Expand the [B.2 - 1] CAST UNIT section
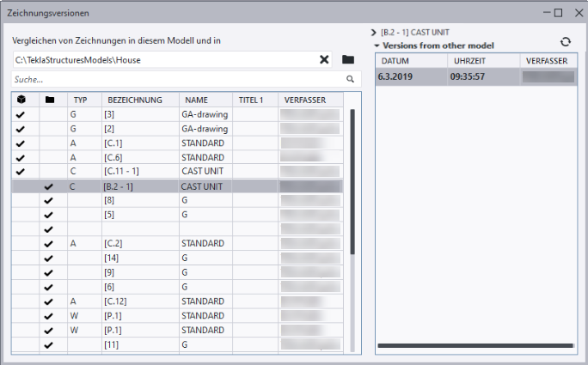The image size is (588, 365). click(373, 33)
